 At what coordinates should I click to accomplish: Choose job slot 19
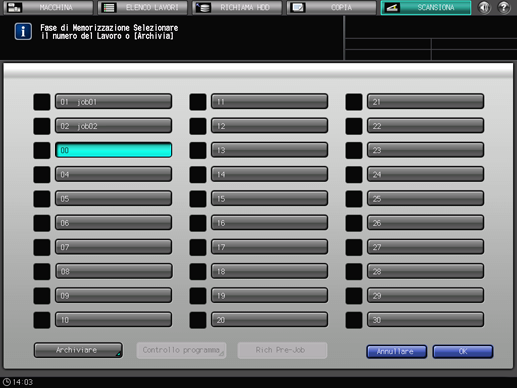point(270,295)
